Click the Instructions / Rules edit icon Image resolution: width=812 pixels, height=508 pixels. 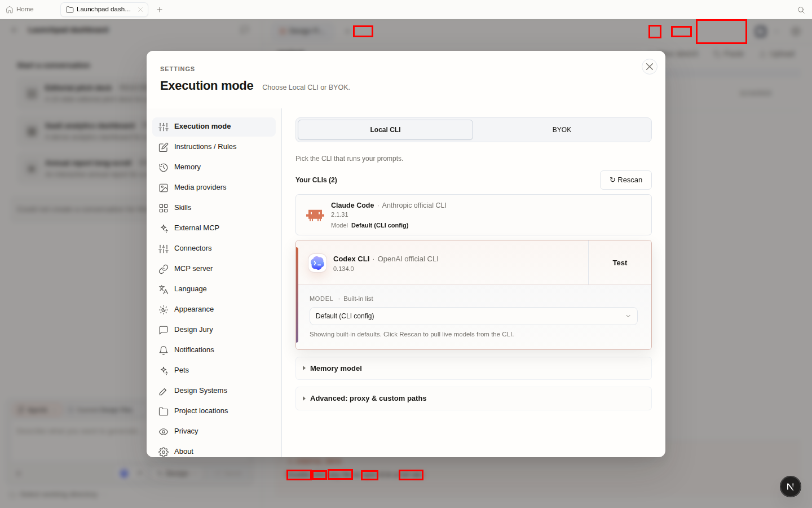(164, 147)
